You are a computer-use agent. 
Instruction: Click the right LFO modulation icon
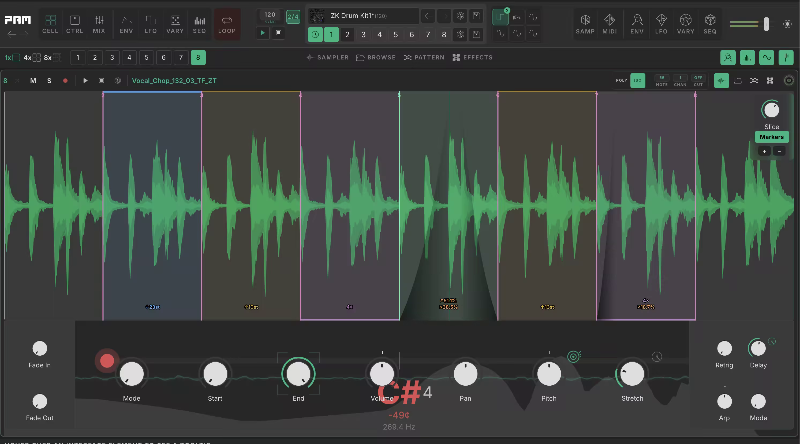[661, 23]
